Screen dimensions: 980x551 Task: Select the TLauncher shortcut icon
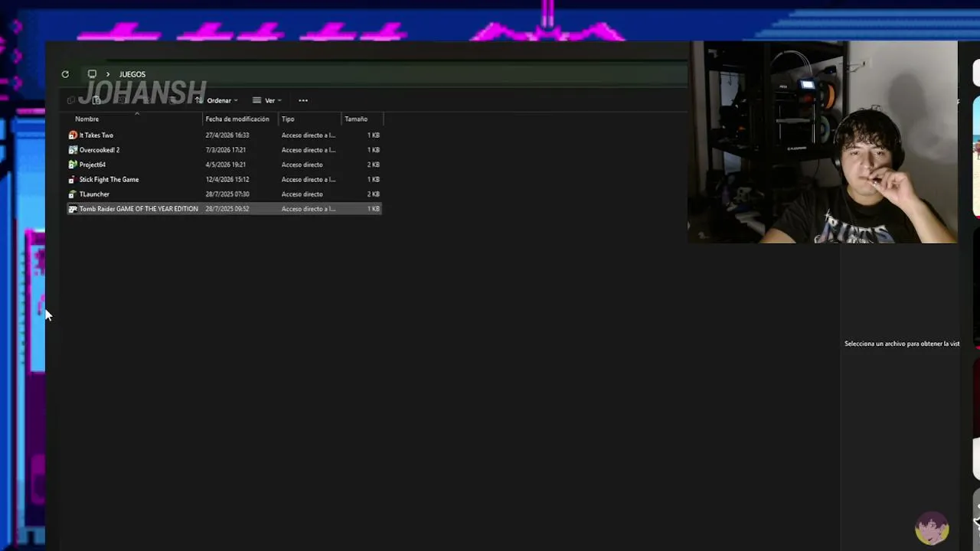(73, 194)
